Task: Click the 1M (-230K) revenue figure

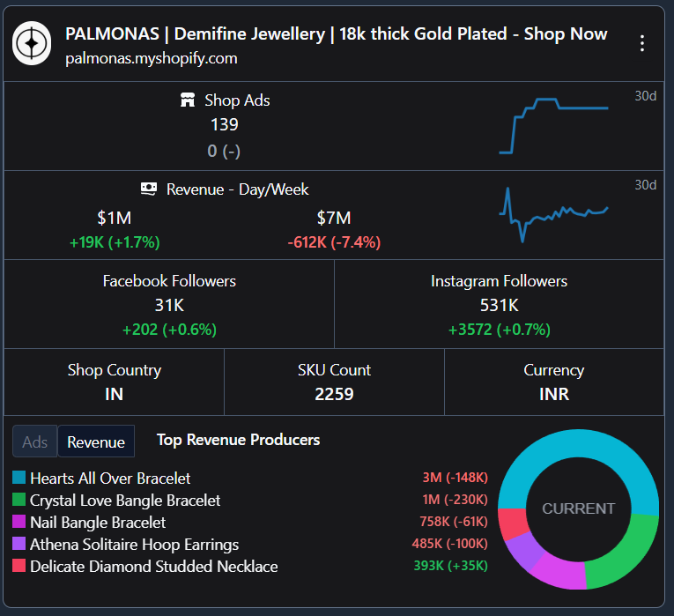Action: pos(456,500)
